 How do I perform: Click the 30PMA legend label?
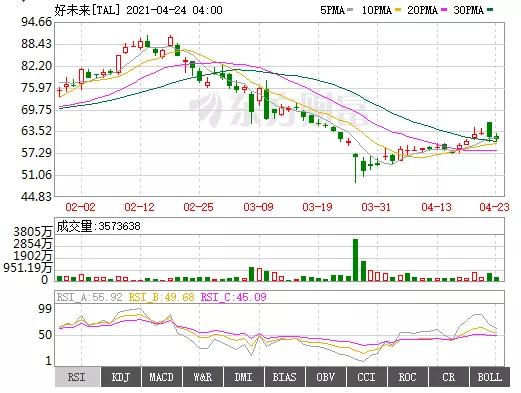point(469,10)
